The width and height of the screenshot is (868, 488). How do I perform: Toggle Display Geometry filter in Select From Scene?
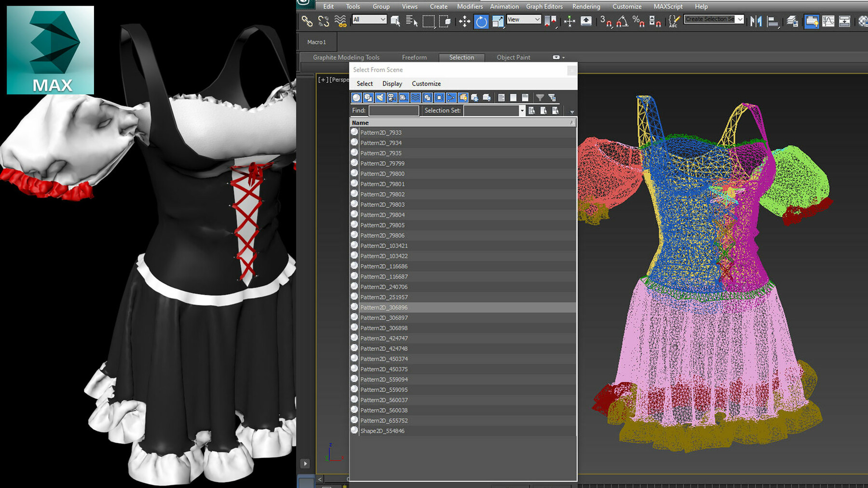(357, 97)
